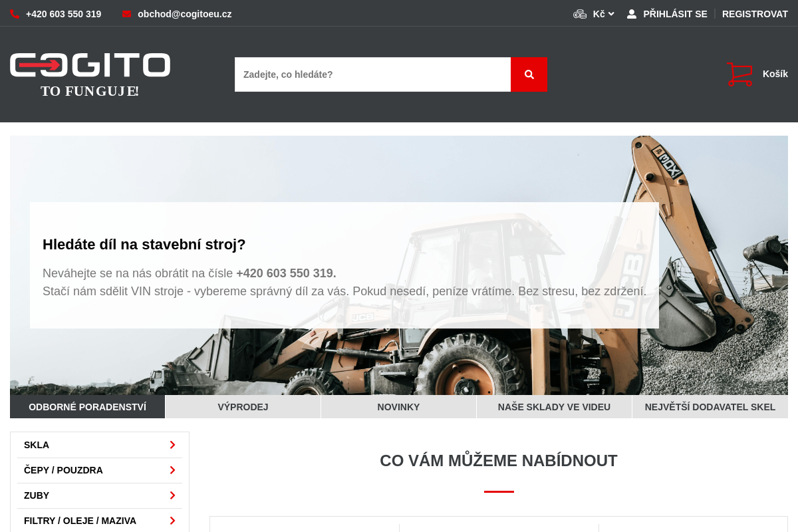This screenshot has height=532, width=798.
Task: Open the shopping cart via the red cart icon
Action: click(x=740, y=74)
